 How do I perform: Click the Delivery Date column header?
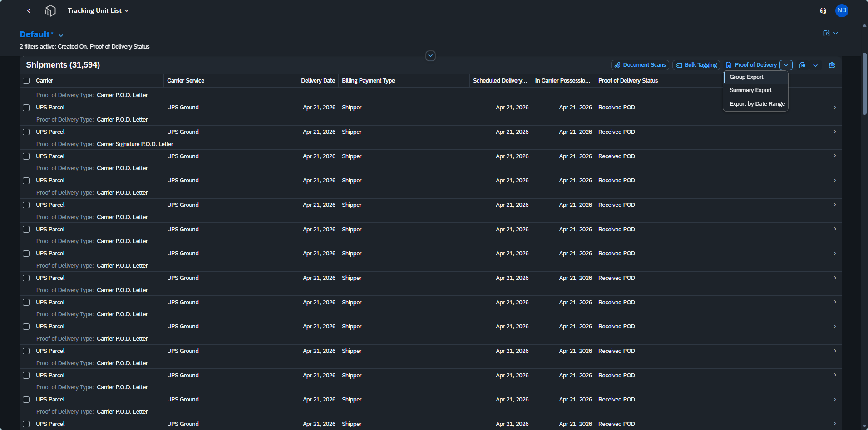coord(318,81)
